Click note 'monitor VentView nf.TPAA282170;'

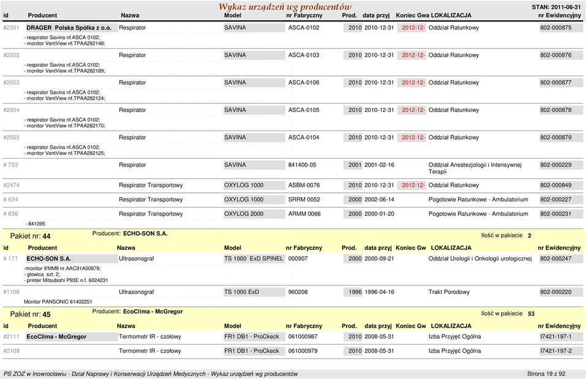66,126
